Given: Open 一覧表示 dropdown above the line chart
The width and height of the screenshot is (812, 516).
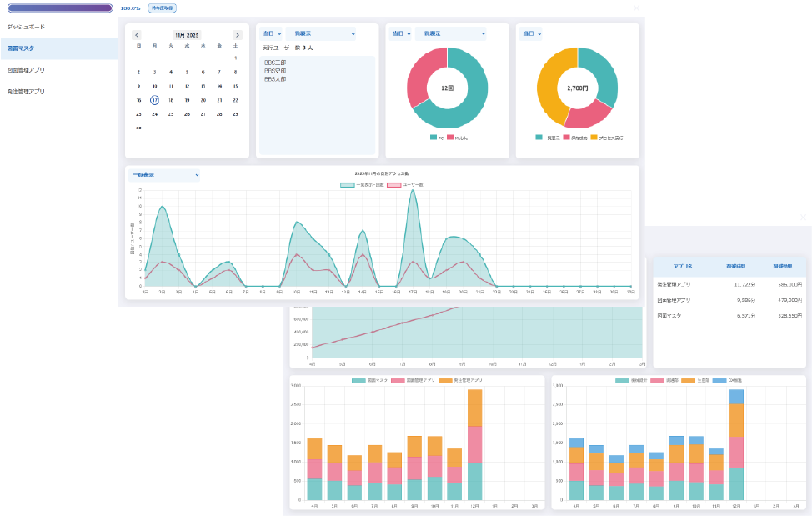Looking at the screenshot, I should click(x=164, y=175).
